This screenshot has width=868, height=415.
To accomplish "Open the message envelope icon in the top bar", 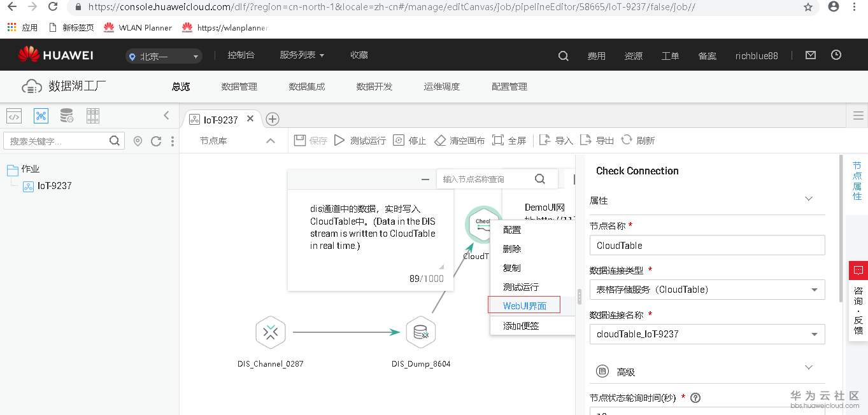I will pyautogui.click(x=810, y=55).
